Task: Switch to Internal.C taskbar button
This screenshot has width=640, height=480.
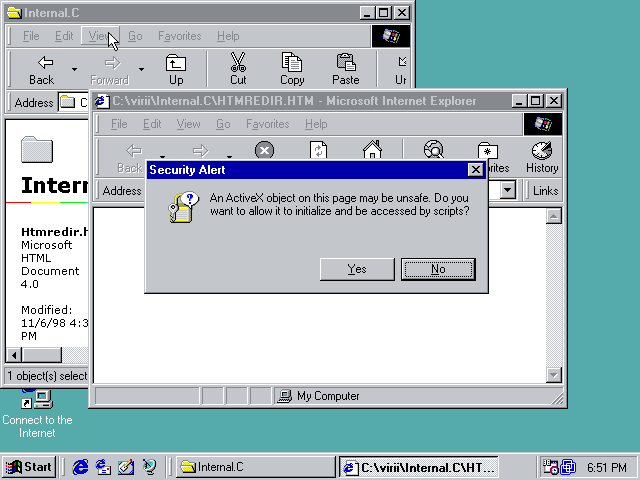Action: pyautogui.click(x=256, y=467)
